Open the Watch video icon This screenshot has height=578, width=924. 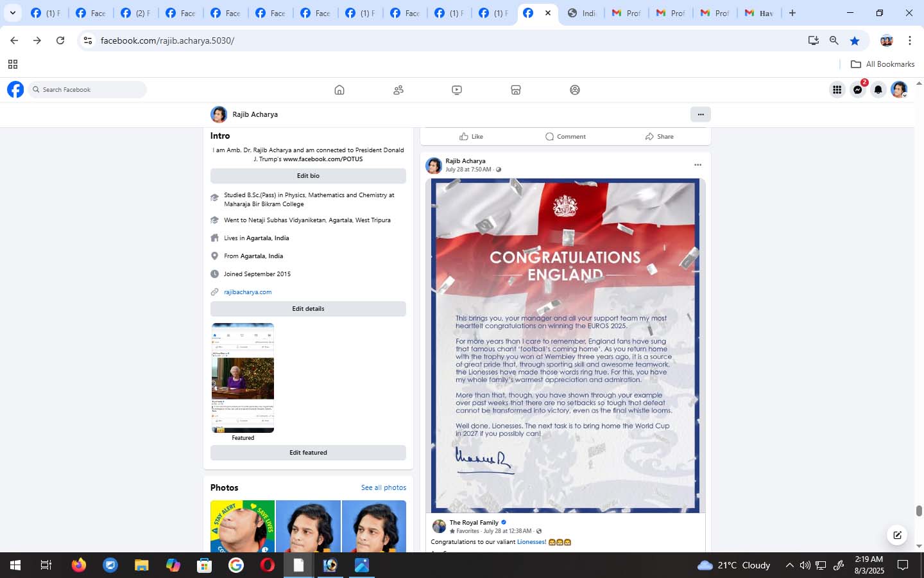coord(457,90)
